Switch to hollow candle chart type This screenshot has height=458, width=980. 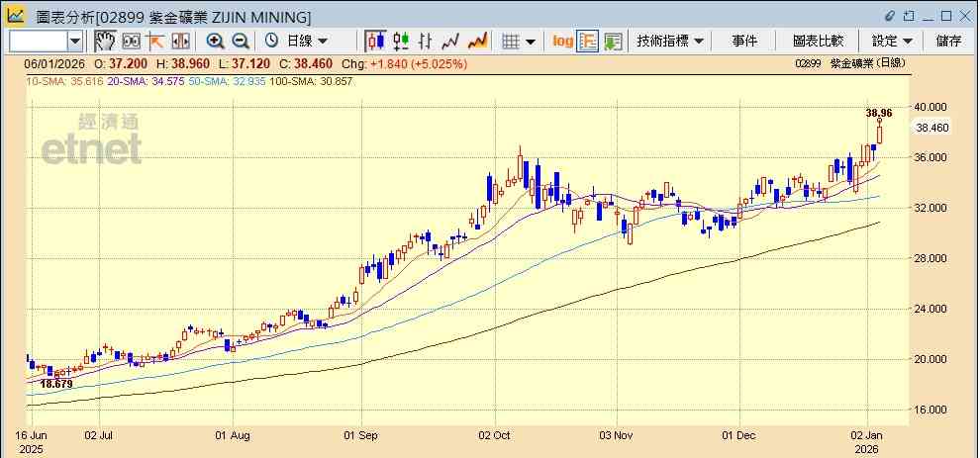point(401,42)
